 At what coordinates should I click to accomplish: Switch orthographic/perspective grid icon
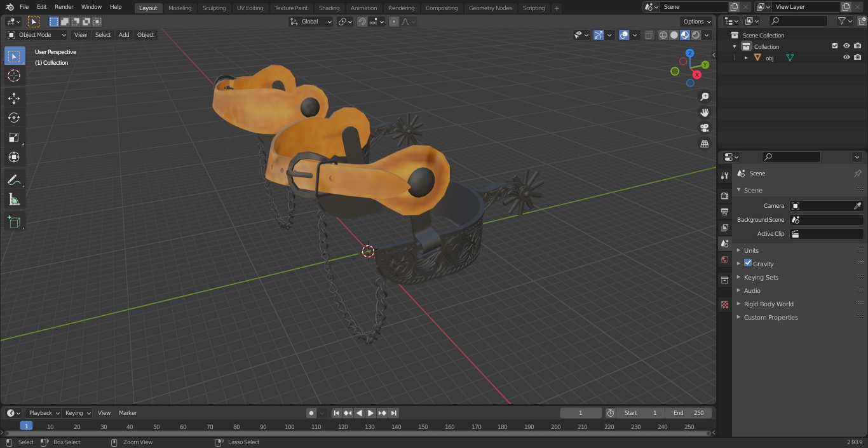pyautogui.click(x=704, y=144)
